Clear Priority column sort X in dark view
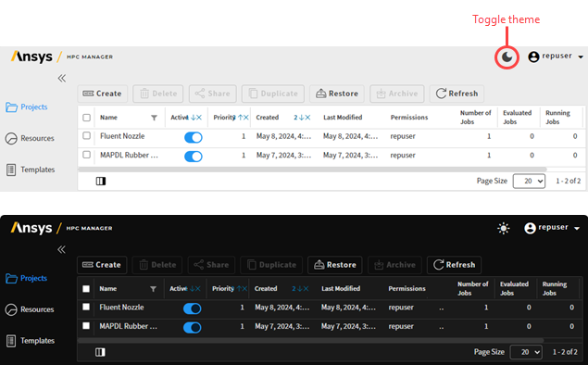 pos(244,288)
